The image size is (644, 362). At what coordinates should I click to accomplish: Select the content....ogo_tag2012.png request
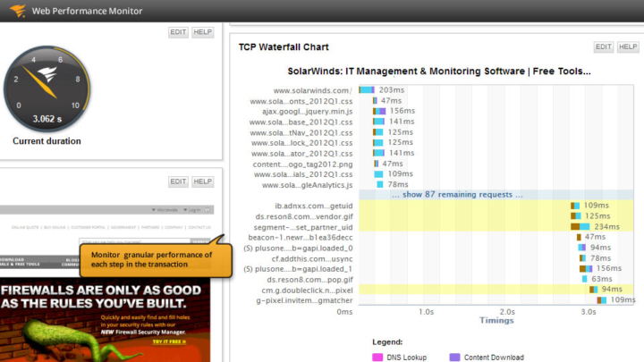pyautogui.click(x=302, y=164)
